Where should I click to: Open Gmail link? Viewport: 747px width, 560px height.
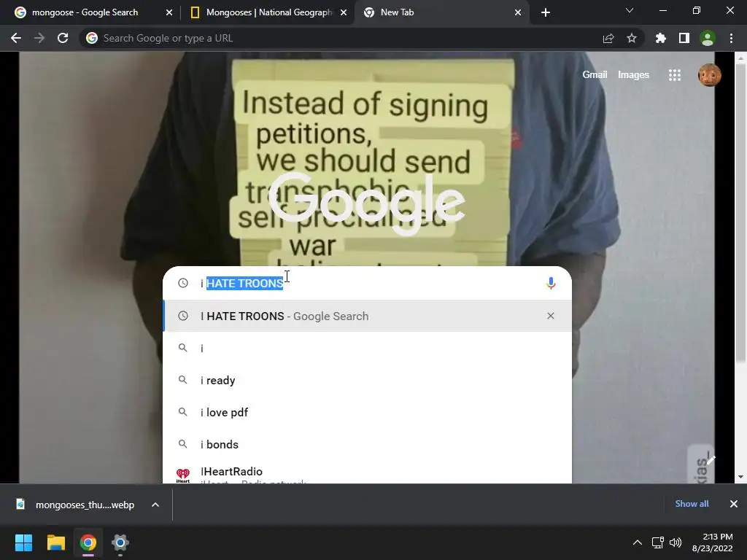[x=595, y=75]
